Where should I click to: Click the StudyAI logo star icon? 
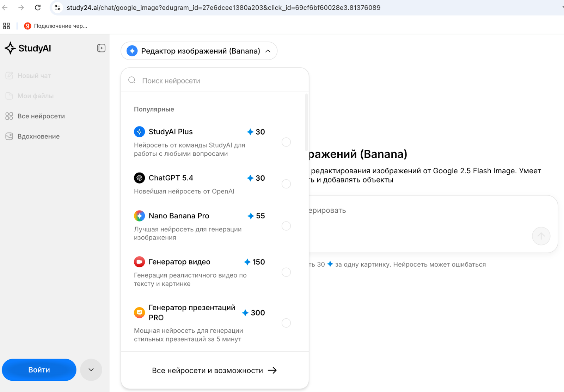point(10,48)
